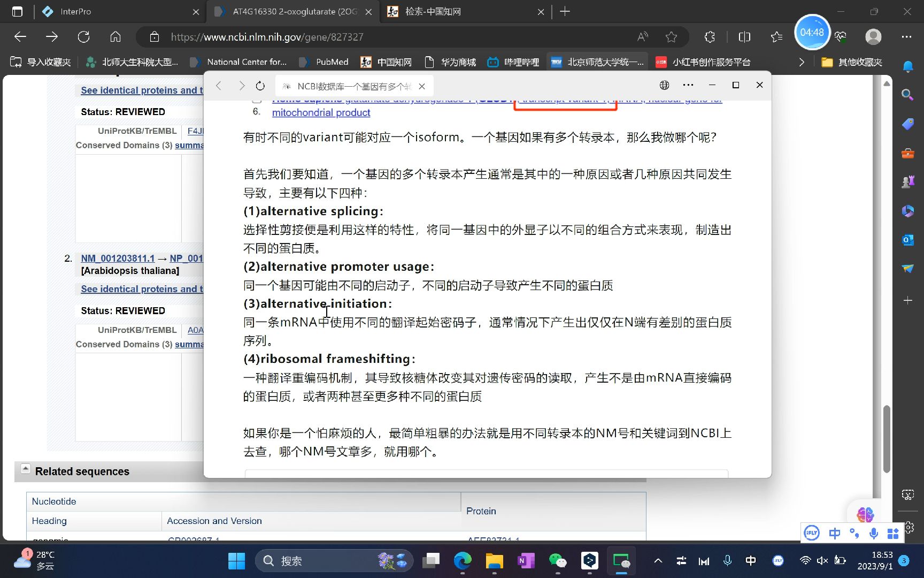Open 导入收藏夹 bookmark
The width and height of the screenshot is (924, 578).
(41, 62)
